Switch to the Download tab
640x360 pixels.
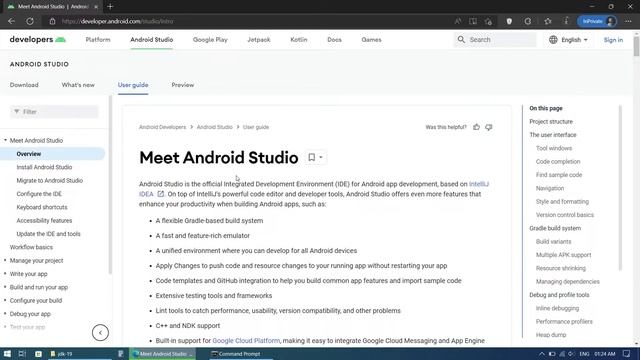[24, 85]
